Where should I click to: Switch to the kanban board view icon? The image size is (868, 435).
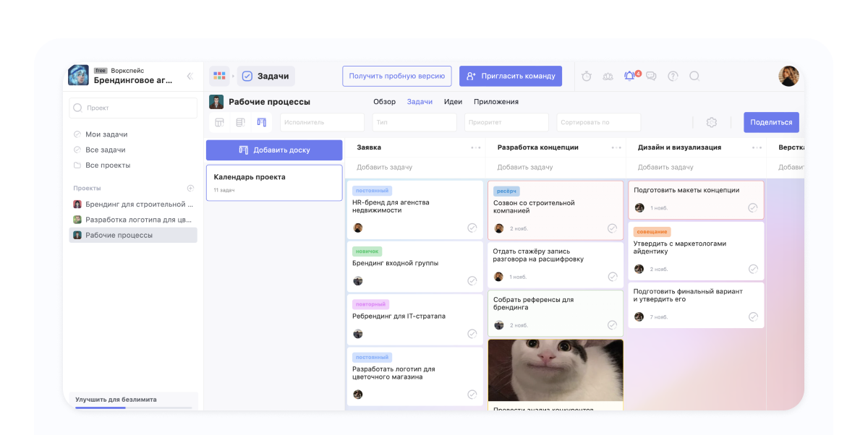click(262, 122)
